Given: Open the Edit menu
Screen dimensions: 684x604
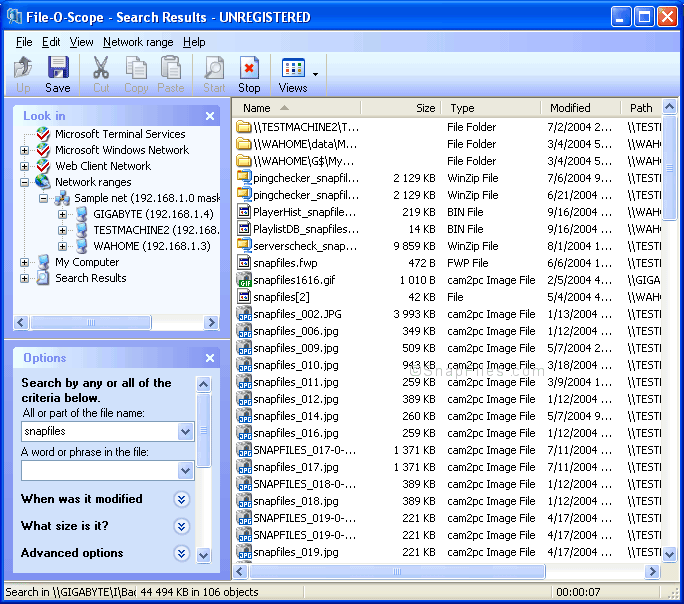Looking at the screenshot, I should point(51,42).
